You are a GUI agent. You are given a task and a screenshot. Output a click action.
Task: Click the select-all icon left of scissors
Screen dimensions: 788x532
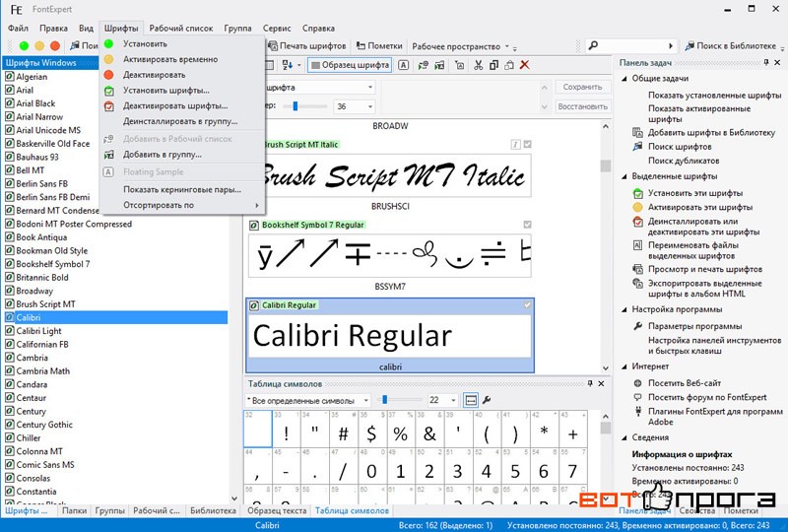459,65
